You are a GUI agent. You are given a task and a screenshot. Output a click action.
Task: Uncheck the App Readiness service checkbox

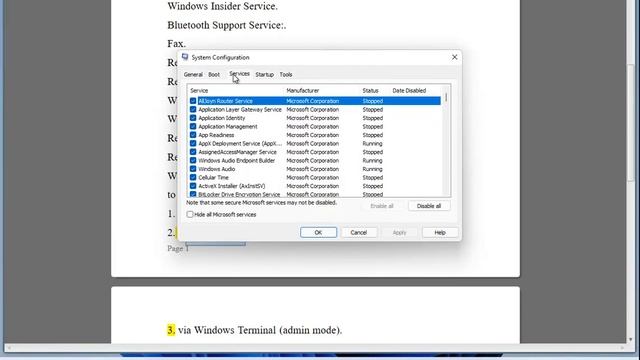click(x=193, y=135)
